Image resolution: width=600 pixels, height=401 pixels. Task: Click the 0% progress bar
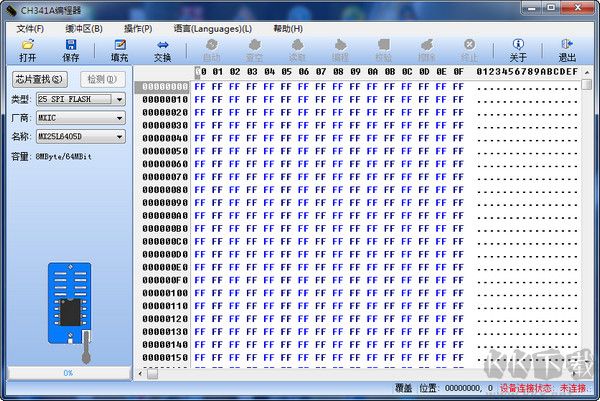pyautogui.click(x=69, y=373)
